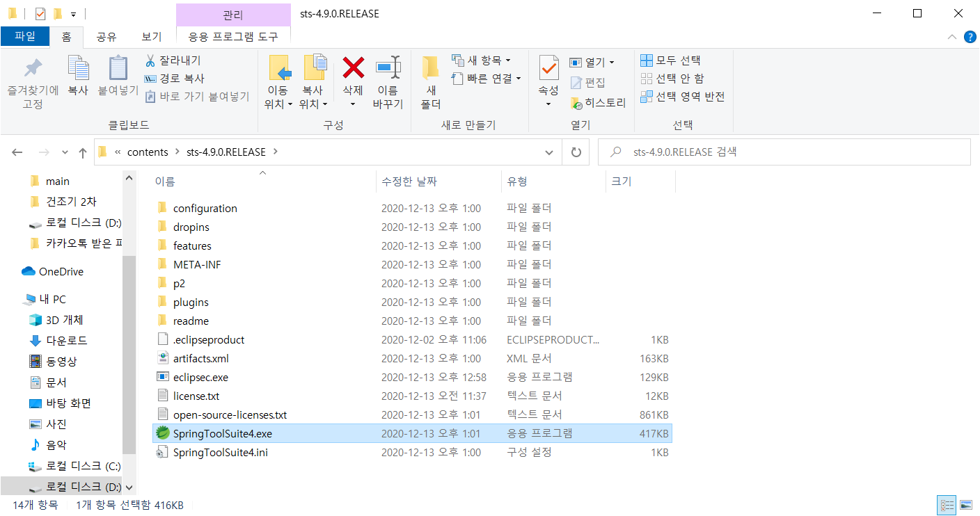Sort by 유형 (Type) column header
This screenshot has height=516, width=980.
[517, 182]
